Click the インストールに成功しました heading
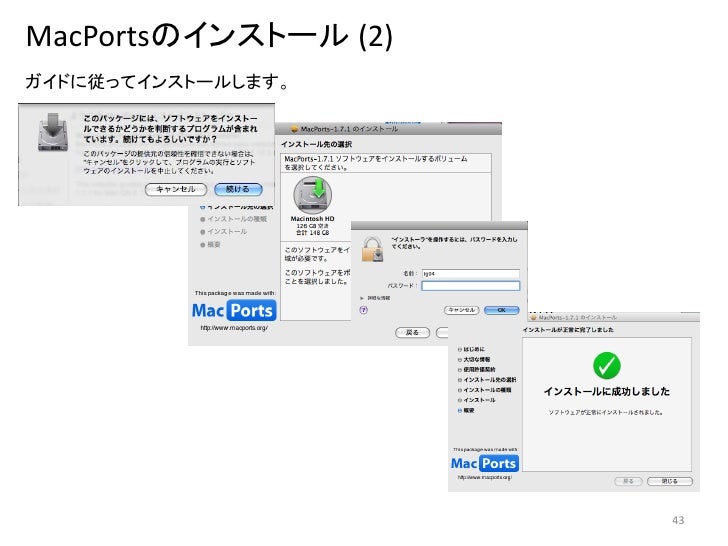The height and width of the screenshot is (546, 728). click(607, 391)
